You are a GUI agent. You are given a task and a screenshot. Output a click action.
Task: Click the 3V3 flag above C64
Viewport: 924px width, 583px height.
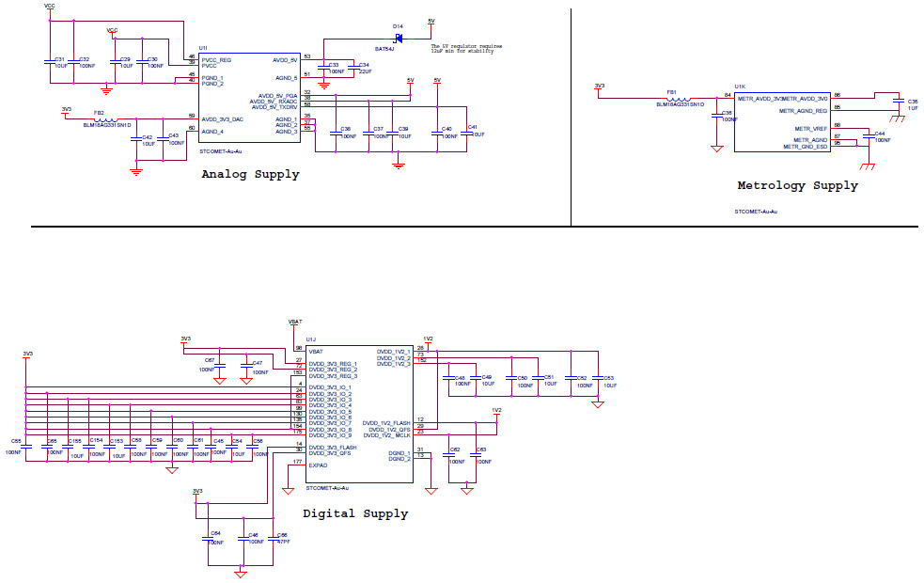pos(196,489)
